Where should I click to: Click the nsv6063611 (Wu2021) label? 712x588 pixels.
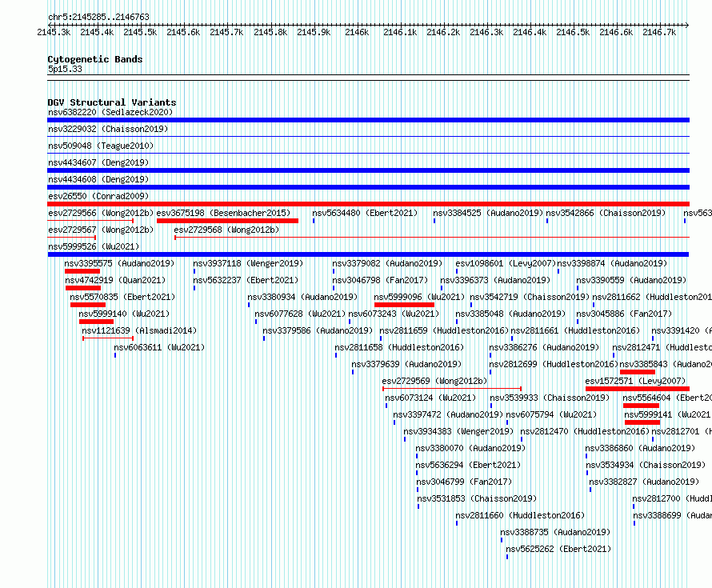(x=159, y=347)
